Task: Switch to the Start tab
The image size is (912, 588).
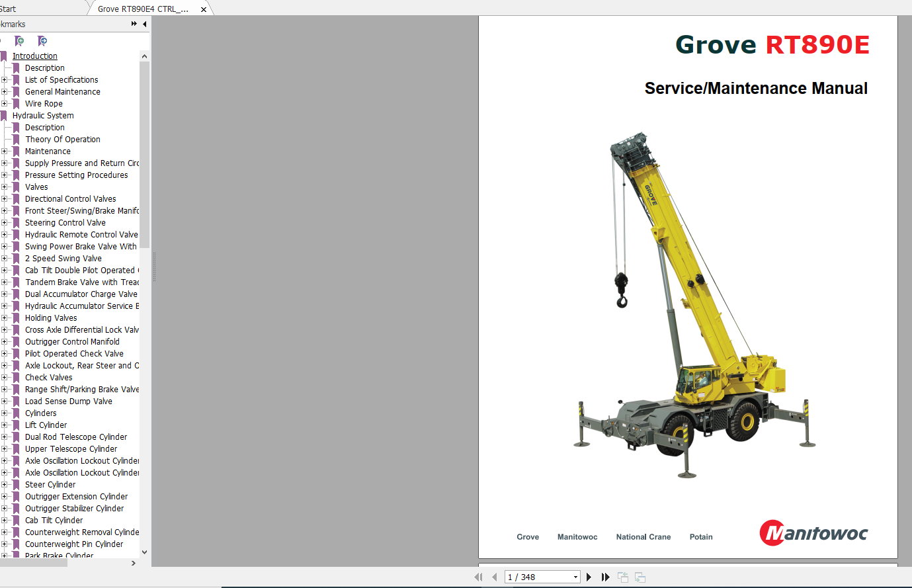Action: click(8, 9)
